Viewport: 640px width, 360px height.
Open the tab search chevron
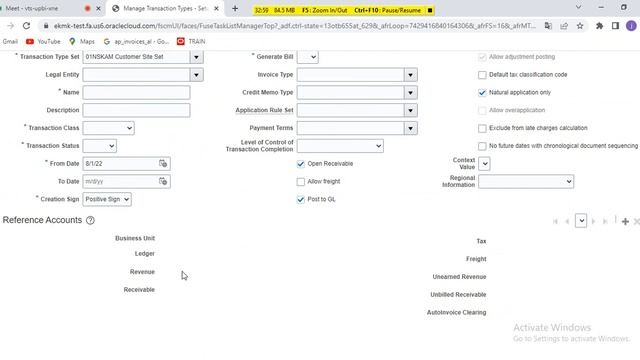coord(578,7)
